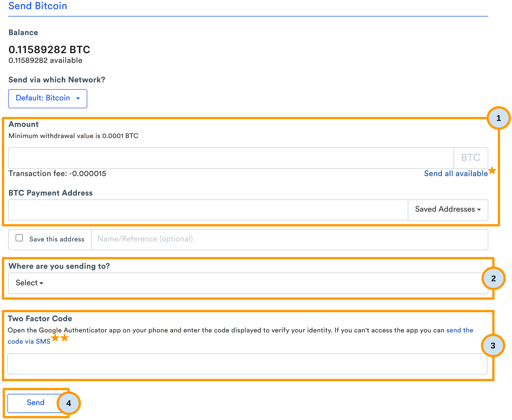Click the Minimum withdrawal value text
512x420 pixels.
[73, 136]
